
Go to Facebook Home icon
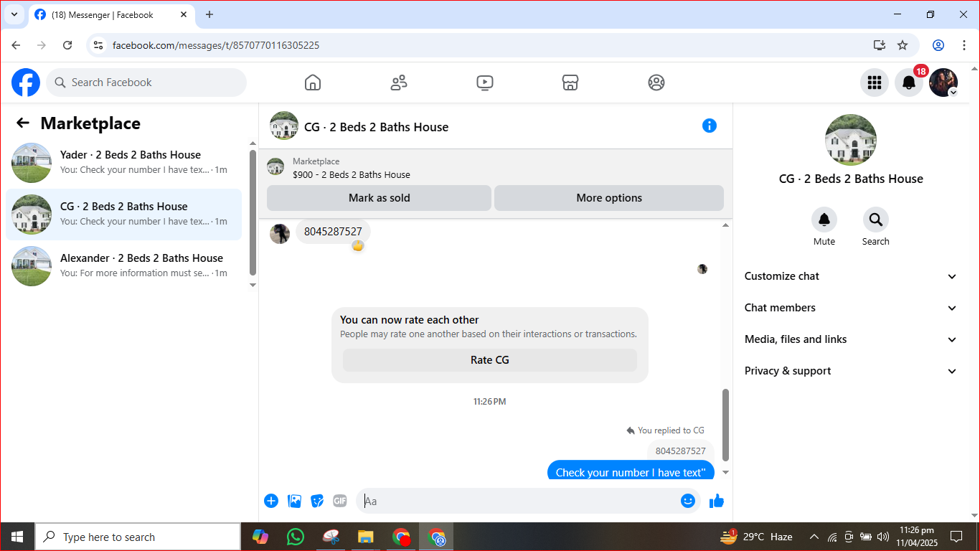point(313,83)
